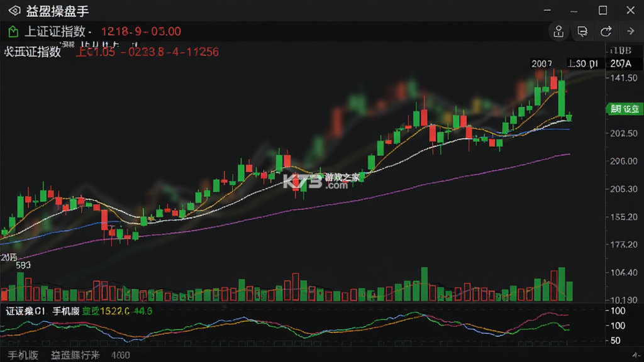Click the green 44.6 indicator value

(143, 312)
